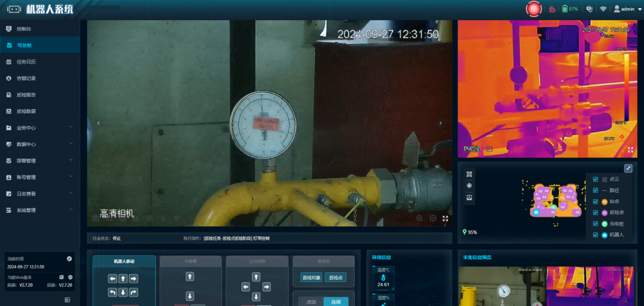
Task: Open 告警记录 in the sidebar
Action: 26,78
